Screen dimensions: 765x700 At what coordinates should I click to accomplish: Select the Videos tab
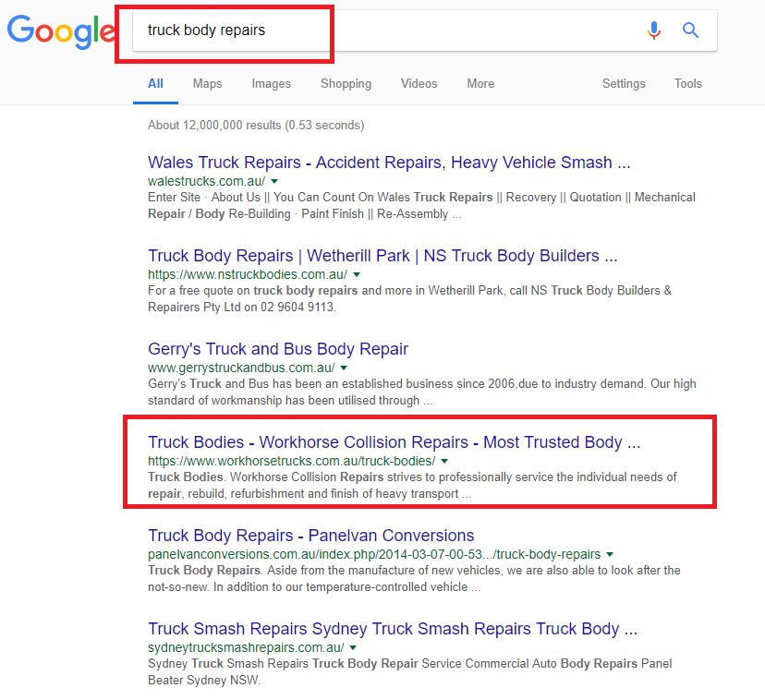click(419, 84)
